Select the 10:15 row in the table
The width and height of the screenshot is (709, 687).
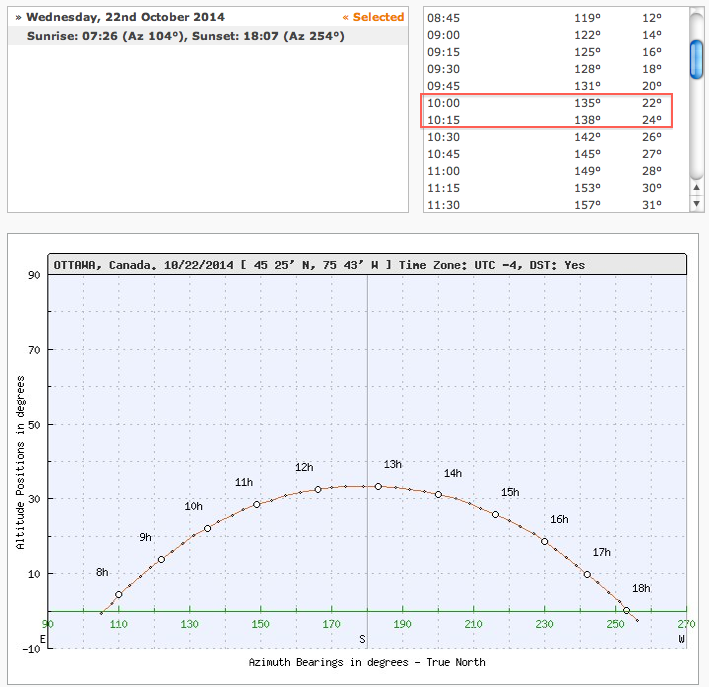(547, 119)
